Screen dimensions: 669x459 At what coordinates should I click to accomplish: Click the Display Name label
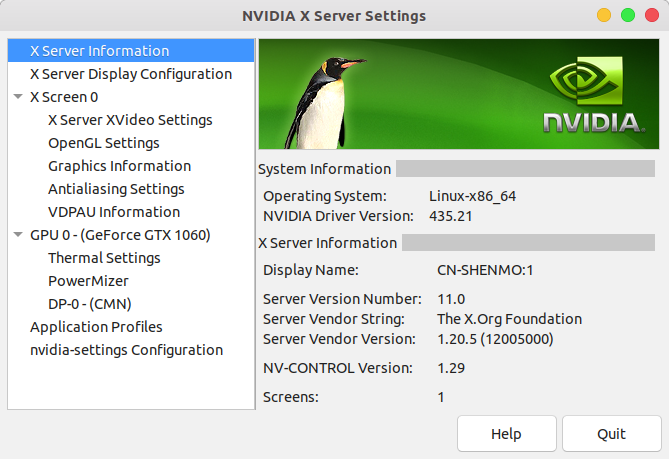[x=311, y=270]
